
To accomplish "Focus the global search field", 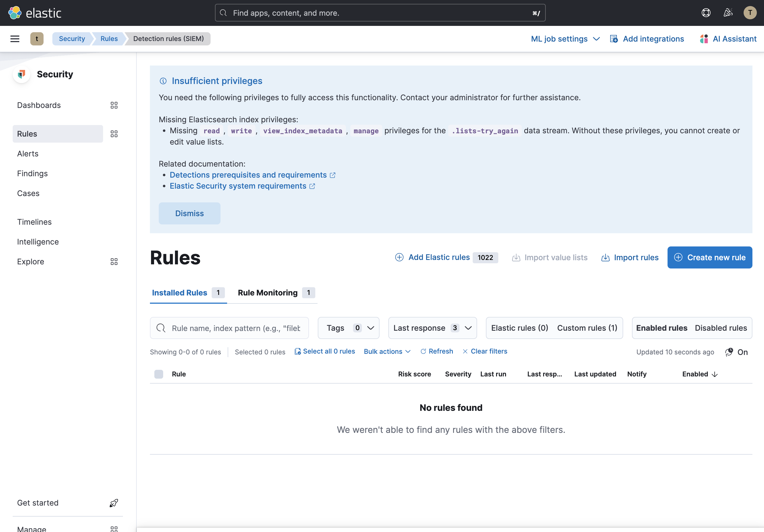I will coord(380,13).
